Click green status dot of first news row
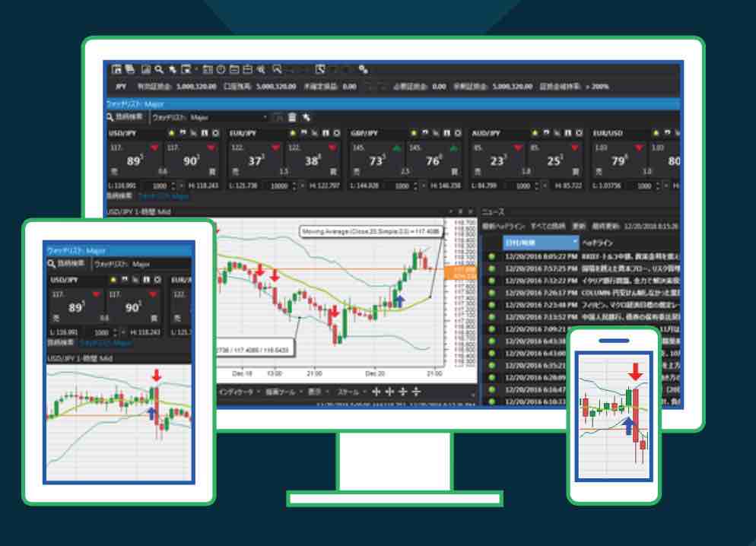 pyautogui.click(x=491, y=256)
